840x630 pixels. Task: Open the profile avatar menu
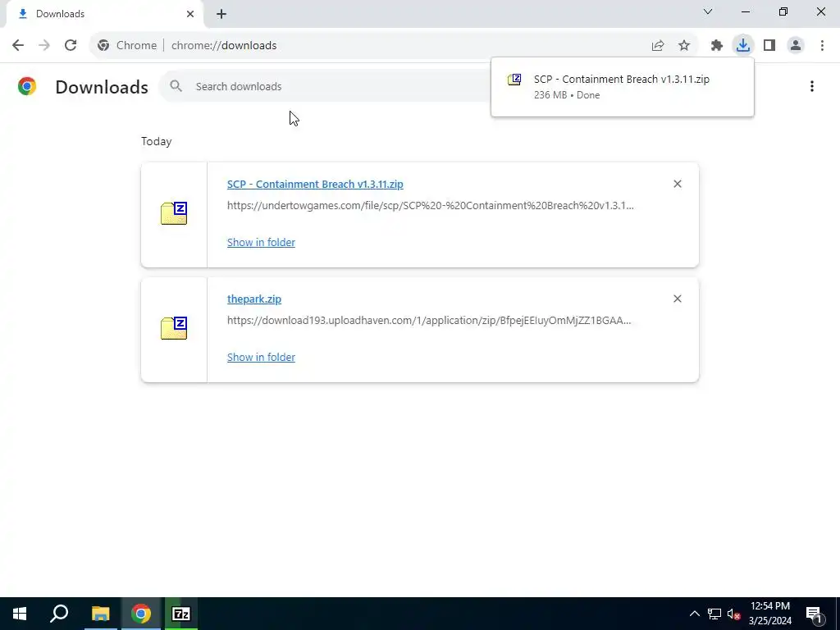point(796,46)
